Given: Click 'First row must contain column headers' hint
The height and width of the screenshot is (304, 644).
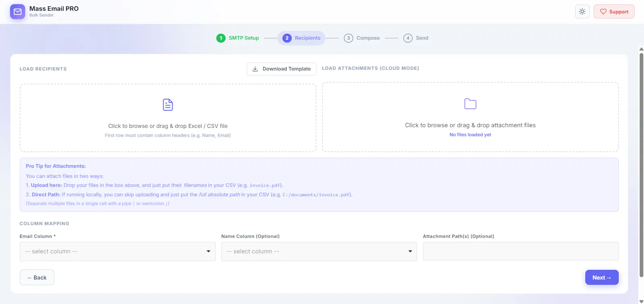Looking at the screenshot, I should coord(168,136).
